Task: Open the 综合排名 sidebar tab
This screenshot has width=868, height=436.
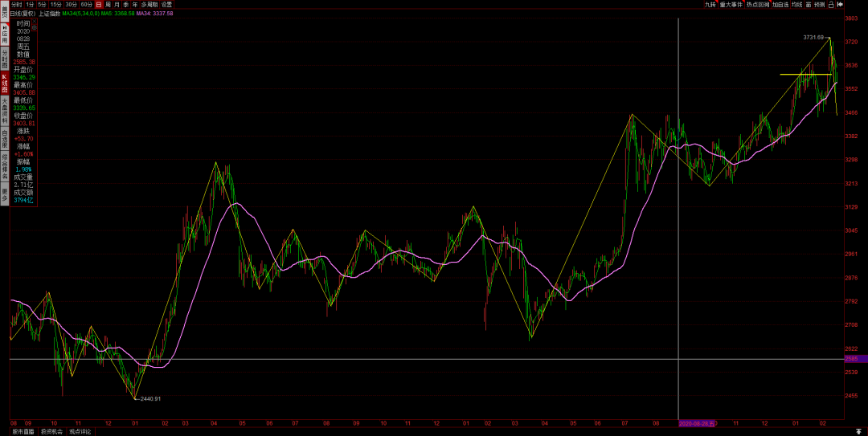Action: pos(5,166)
